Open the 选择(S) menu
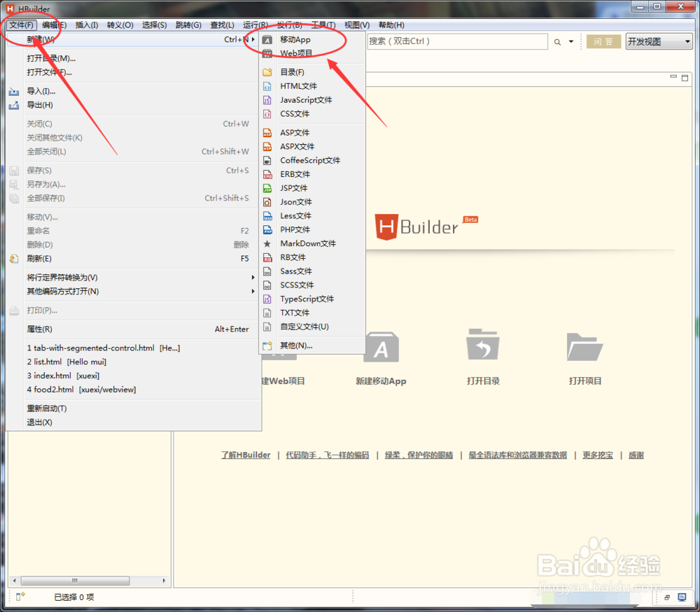Viewport: 700px width, 612px height. 155,25
